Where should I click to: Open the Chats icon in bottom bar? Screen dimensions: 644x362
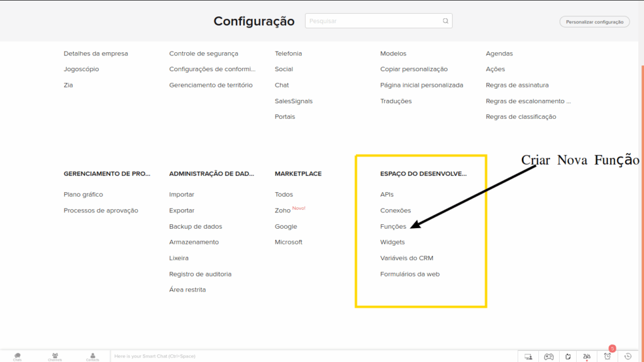[17, 356]
